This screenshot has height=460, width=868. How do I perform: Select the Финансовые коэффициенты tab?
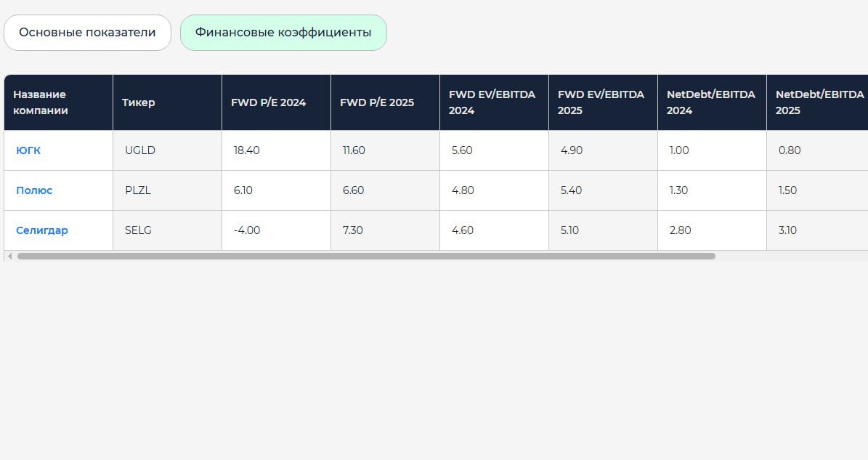pos(283,33)
